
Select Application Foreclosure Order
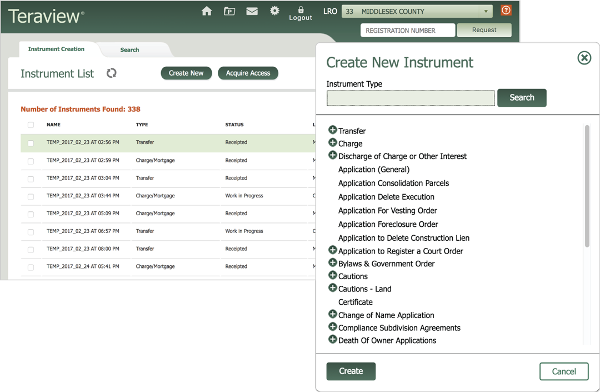click(x=388, y=224)
